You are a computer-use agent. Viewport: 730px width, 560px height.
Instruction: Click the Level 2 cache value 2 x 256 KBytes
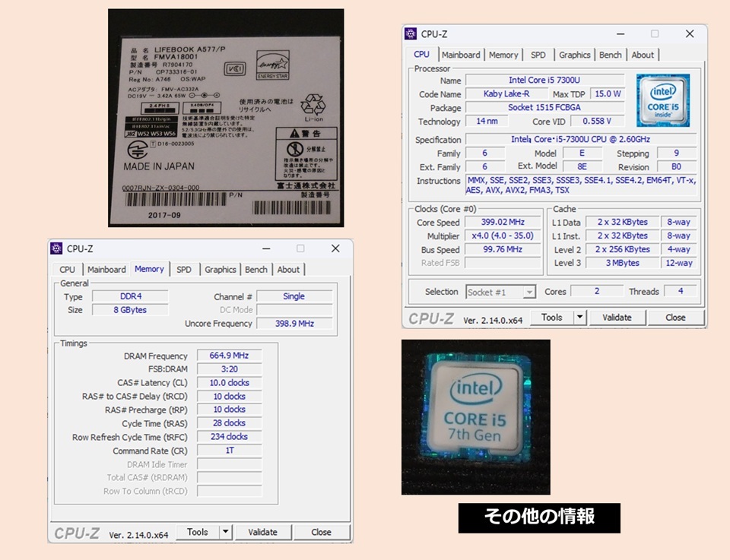[623, 249]
